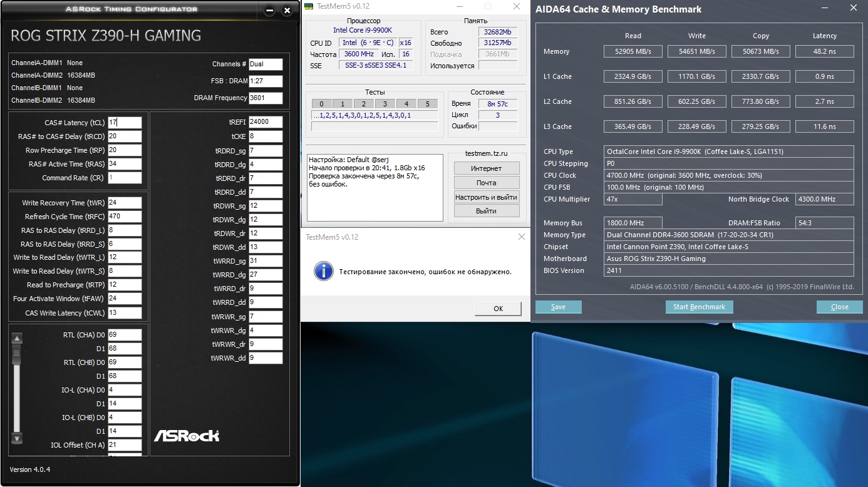Click the Выйти button in TestMem5

click(x=487, y=211)
